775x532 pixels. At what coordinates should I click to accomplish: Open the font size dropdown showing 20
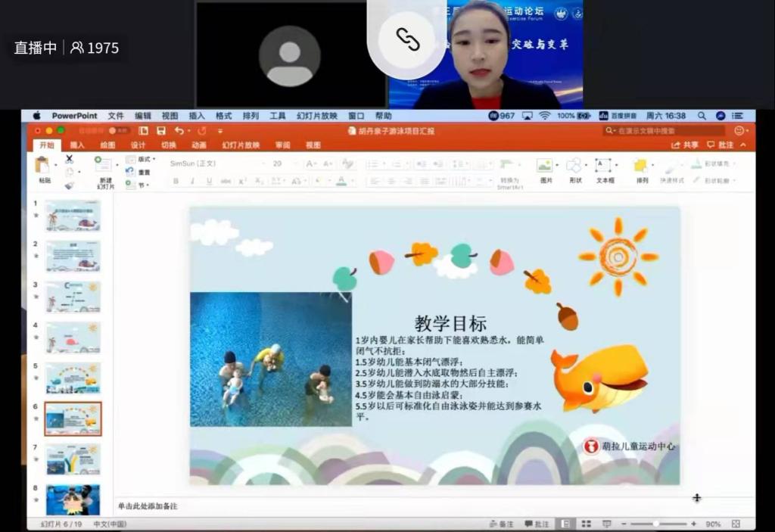(285, 163)
